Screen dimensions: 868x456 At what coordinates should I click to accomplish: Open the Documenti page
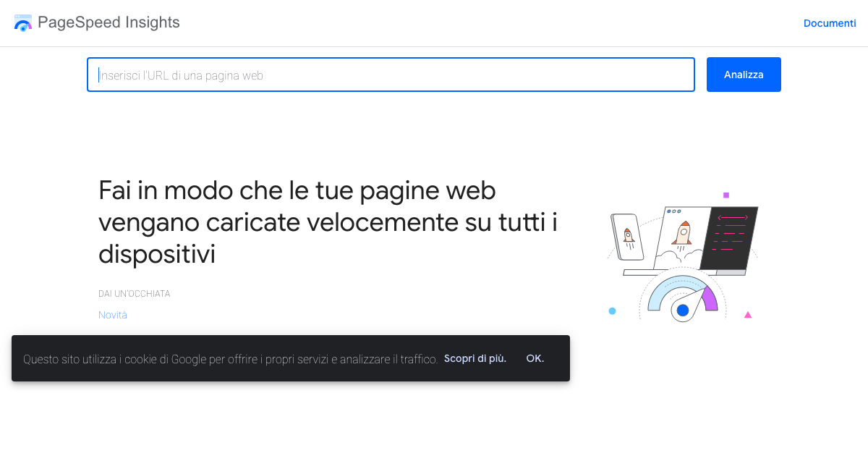point(830,23)
